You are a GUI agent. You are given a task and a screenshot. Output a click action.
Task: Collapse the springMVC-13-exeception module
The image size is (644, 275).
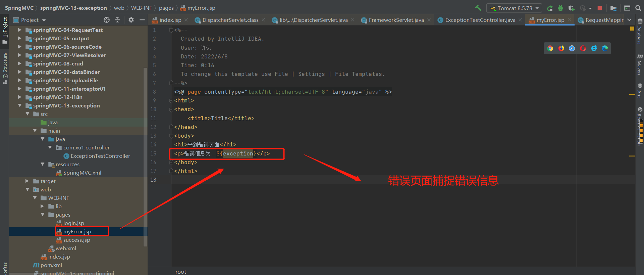tap(20, 105)
